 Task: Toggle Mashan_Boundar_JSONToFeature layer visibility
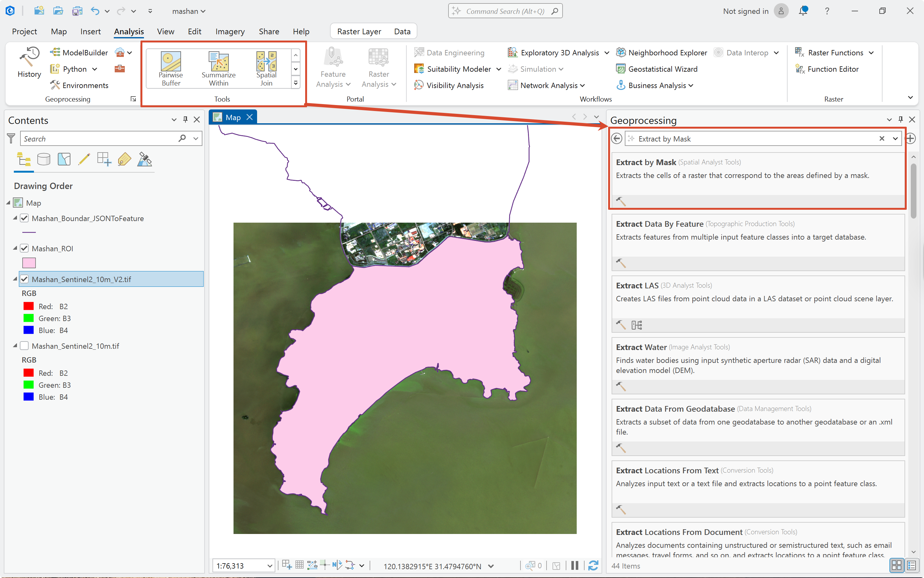click(x=25, y=218)
